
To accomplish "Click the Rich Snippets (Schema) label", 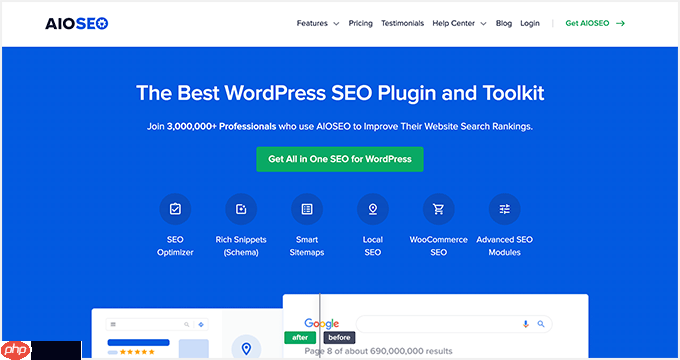I will [x=241, y=246].
